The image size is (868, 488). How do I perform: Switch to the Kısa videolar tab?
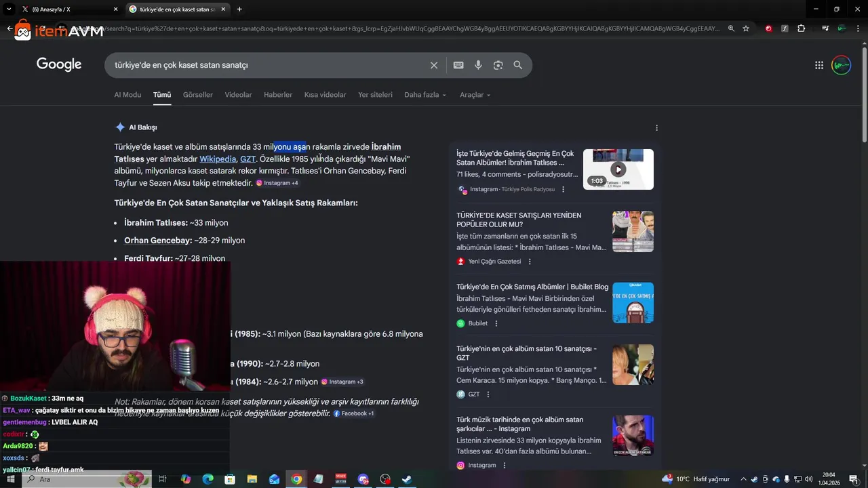click(325, 95)
